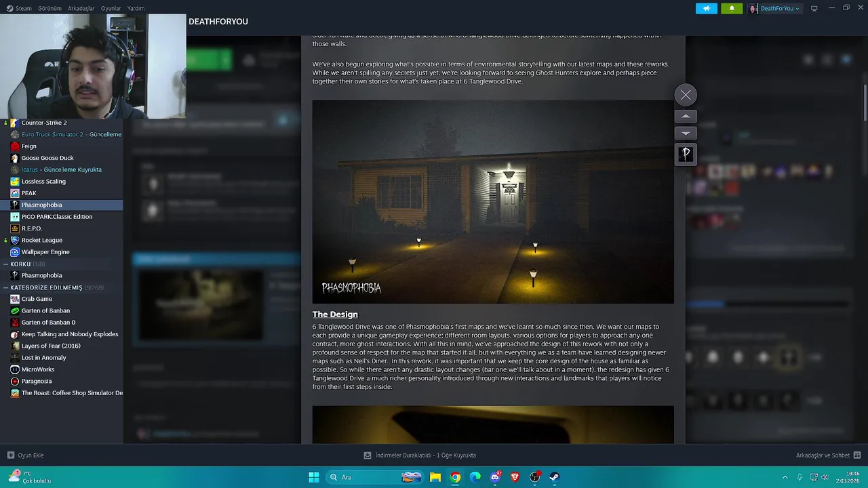Go to next news post arrow
Image resolution: width=868 pixels, height=488 pixels.
tap(686, 133)
